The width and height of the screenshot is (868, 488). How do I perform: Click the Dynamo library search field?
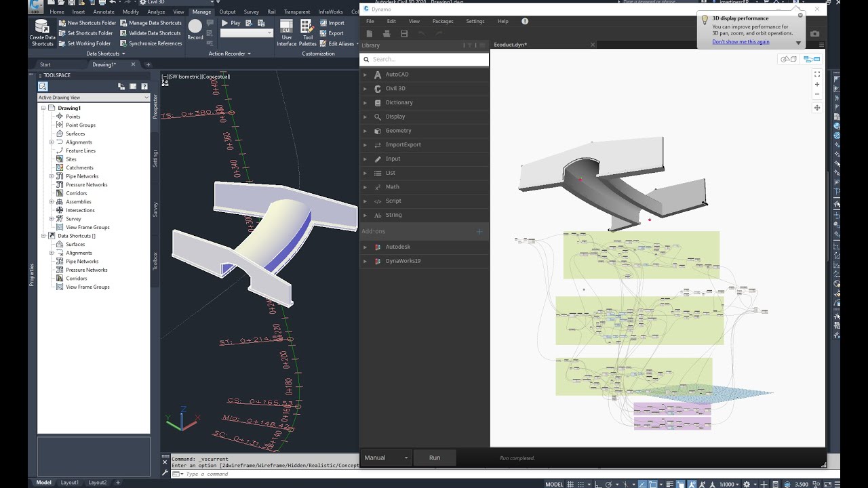click(424, 59)
